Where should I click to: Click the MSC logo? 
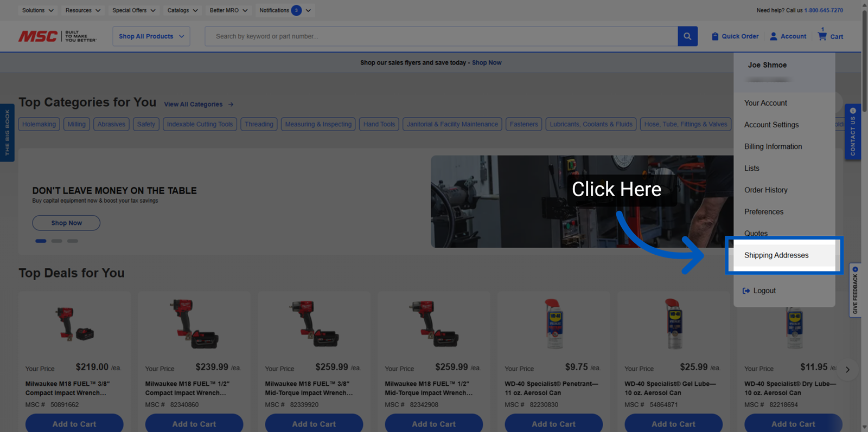click(57, 36)
